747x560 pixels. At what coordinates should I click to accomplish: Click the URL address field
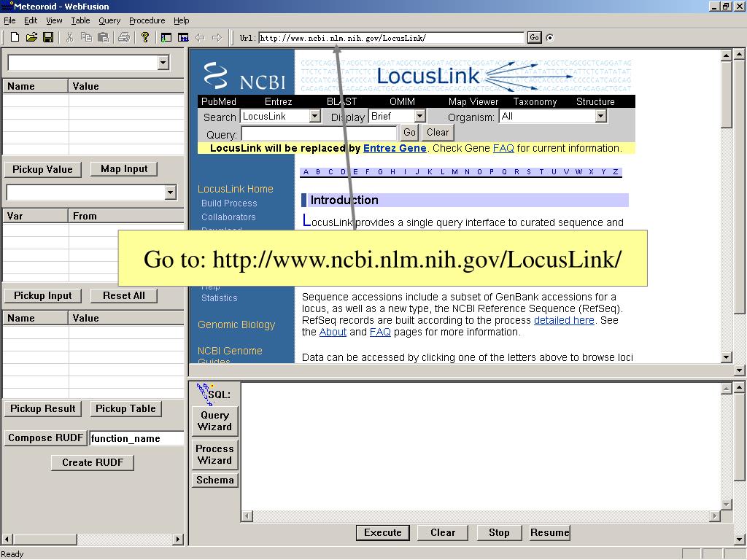(391, 38)
